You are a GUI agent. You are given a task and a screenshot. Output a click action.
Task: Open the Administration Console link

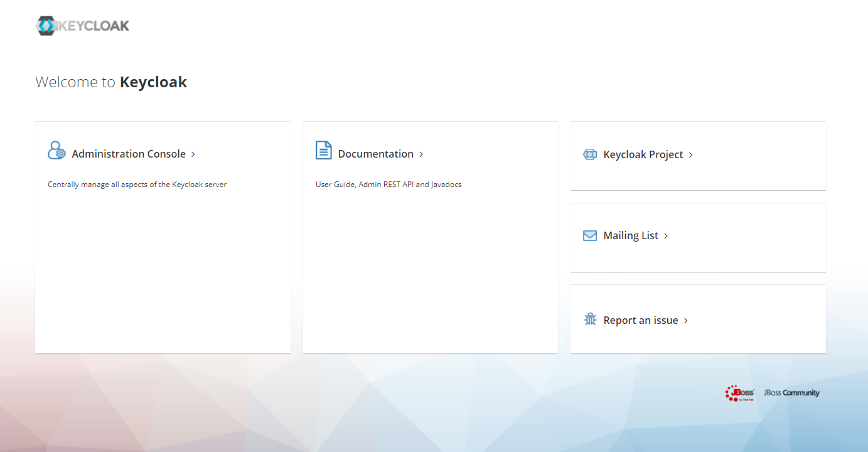tap(129, 154)
